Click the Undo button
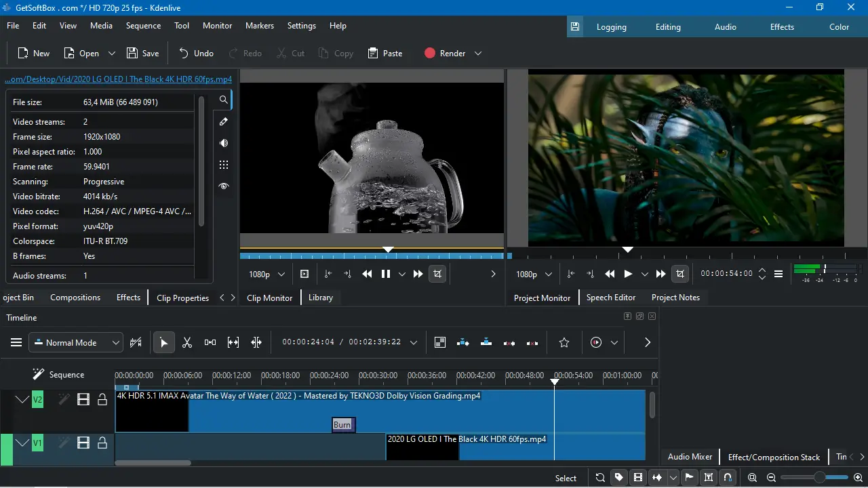 (196, 53)
